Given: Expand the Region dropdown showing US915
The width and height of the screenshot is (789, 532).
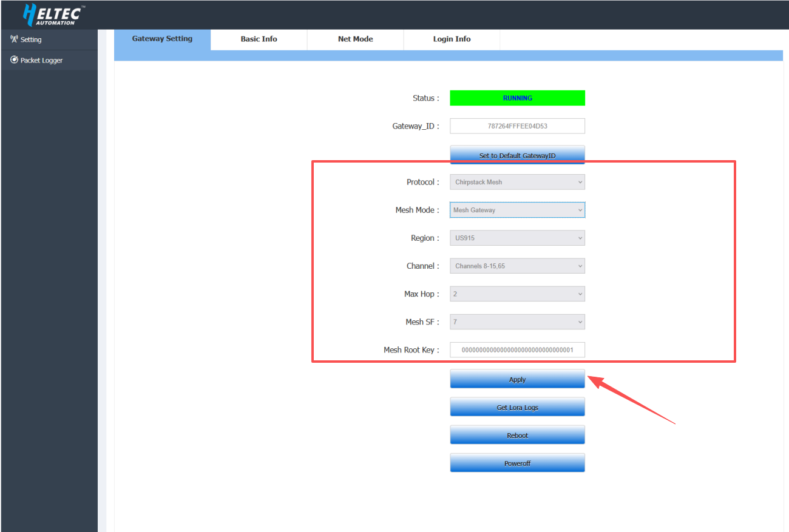Looking at the screenshot, I should point(517,238).
